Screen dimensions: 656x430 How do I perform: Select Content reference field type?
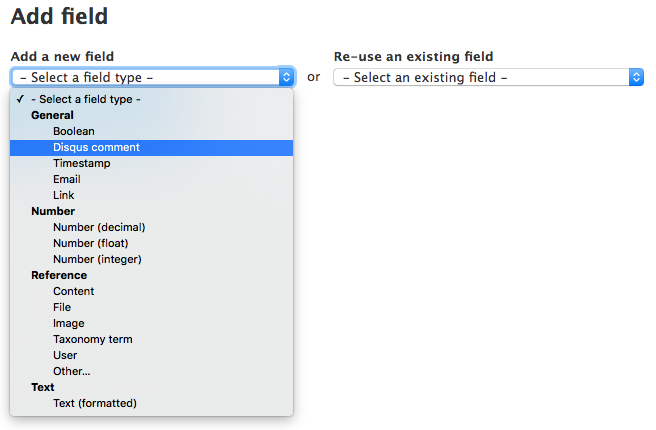pyautogui.click(x=151, y=292)
